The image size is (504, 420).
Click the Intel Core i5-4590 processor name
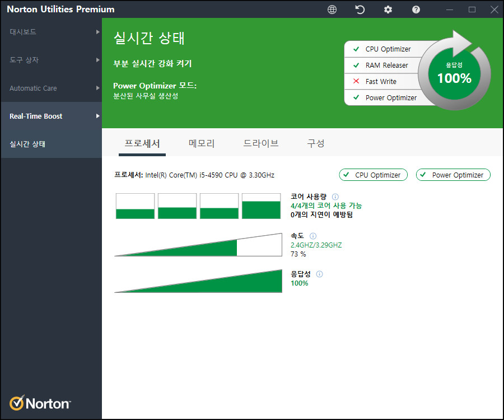click(x=209, y=175)
